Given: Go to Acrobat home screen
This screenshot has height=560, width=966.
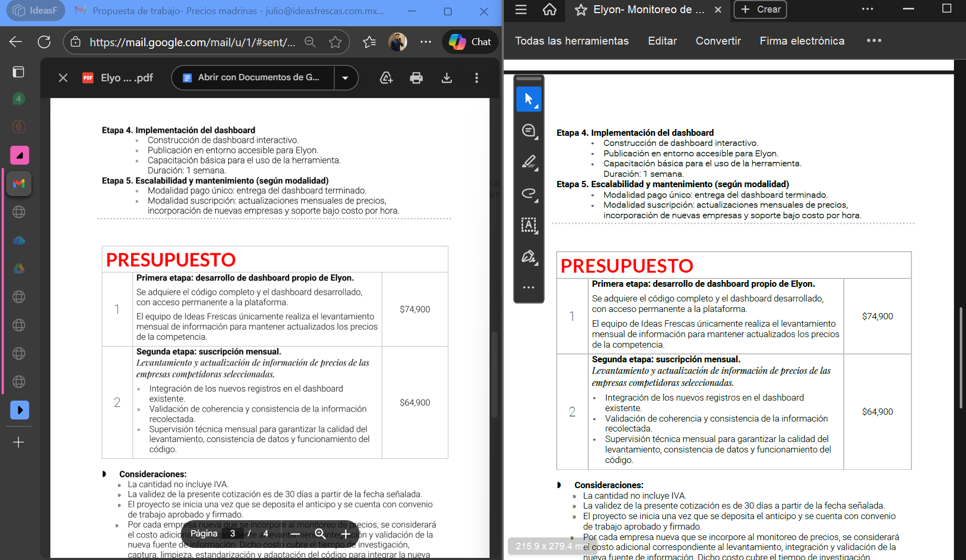Looking at the screenshot, I should pyautogui.click(x=549, y=9).
